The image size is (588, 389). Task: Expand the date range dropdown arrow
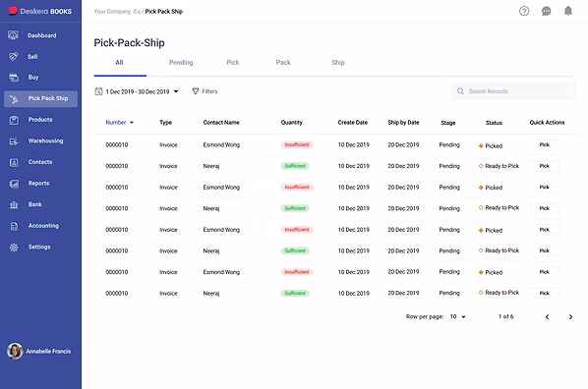(x=176, y=91)
